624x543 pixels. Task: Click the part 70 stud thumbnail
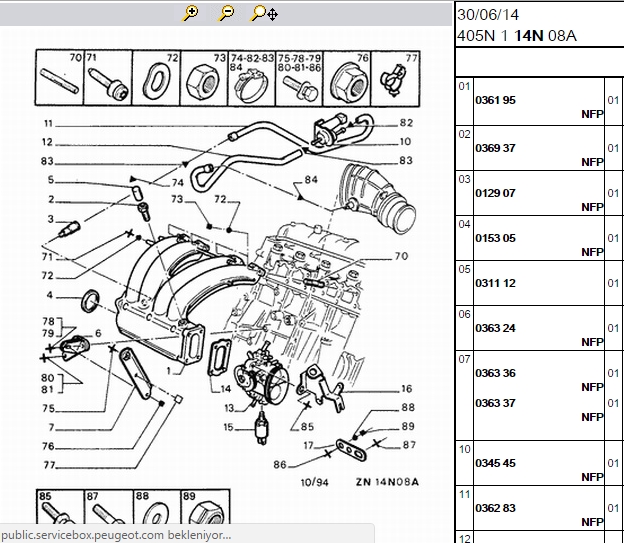59,78
